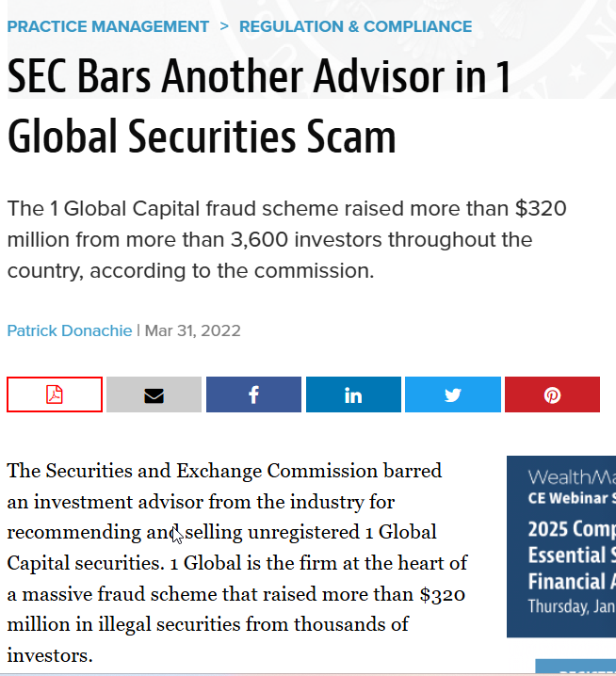616x676 pixels.
Task: Click the breadcrumb arrow separator
Action: (224, 26)
